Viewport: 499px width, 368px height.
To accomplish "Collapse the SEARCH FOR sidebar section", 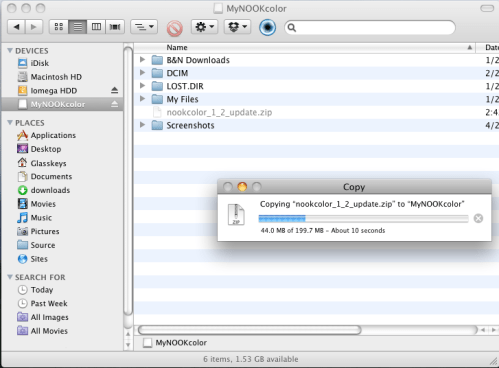I will coord(10,277).
